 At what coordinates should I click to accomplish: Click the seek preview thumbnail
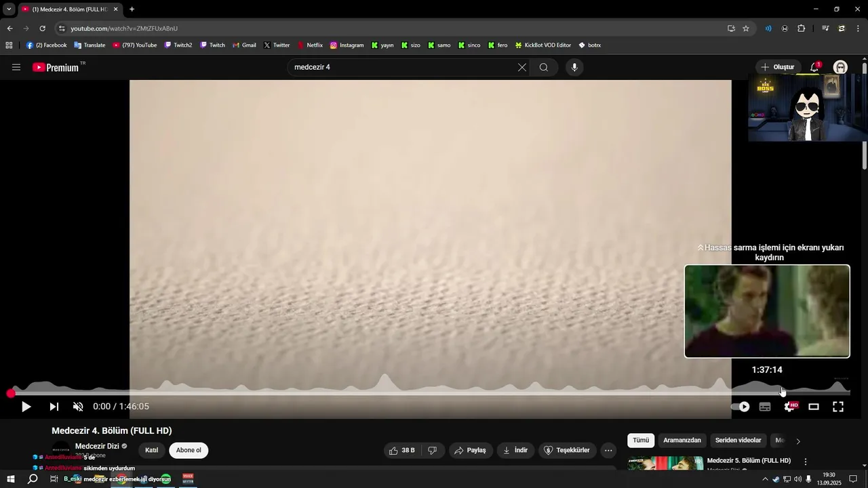[767, 311]
